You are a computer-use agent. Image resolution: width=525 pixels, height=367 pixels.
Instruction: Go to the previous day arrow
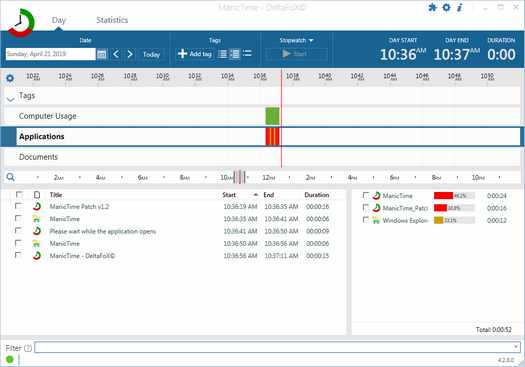pyautogui.click(x=116, y=54)
